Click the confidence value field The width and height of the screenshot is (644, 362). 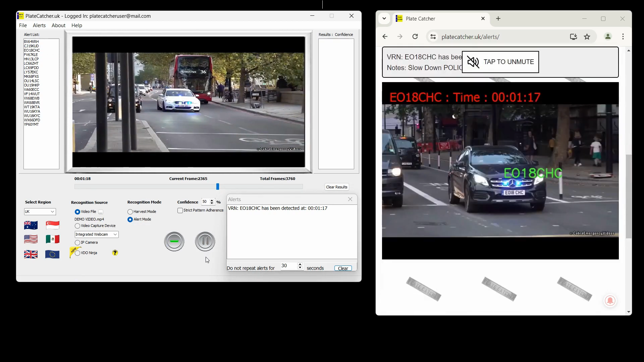[x=205, y=202]
